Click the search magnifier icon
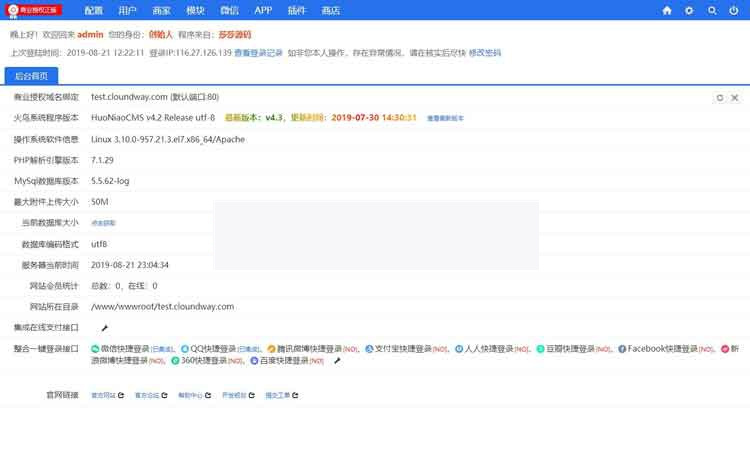The width and height of the screenshot is (750, 467). (712, 10)
